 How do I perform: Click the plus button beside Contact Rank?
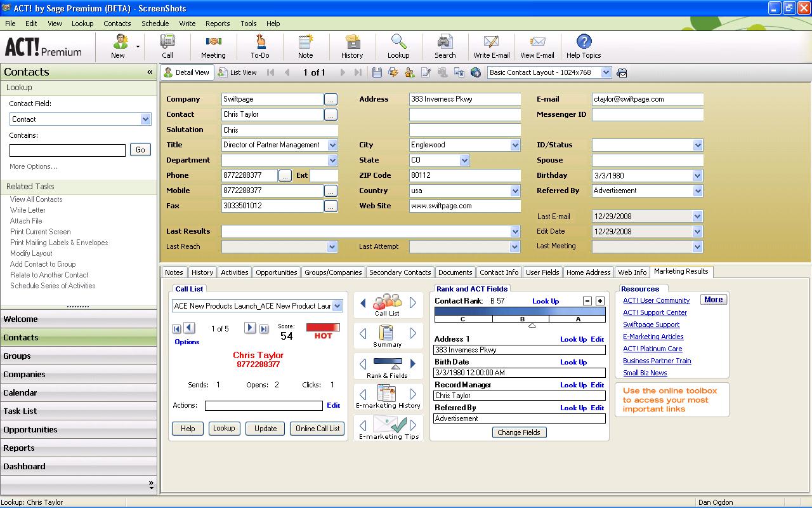[599, 301]
